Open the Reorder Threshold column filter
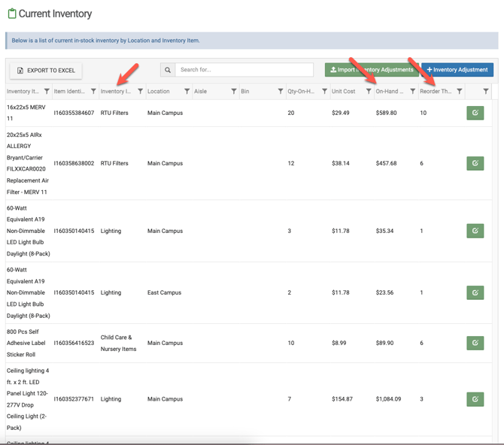 click(x=460, y=92)
